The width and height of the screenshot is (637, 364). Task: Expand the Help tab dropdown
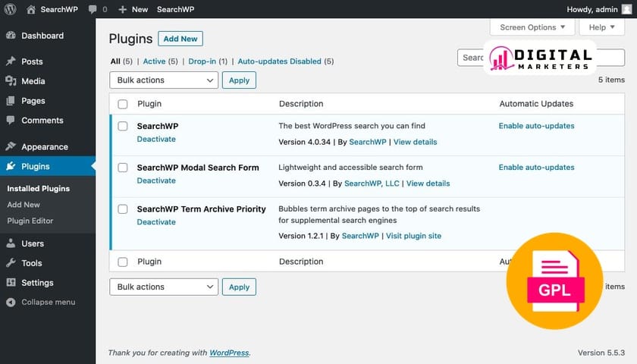click(x=601, y=27)
